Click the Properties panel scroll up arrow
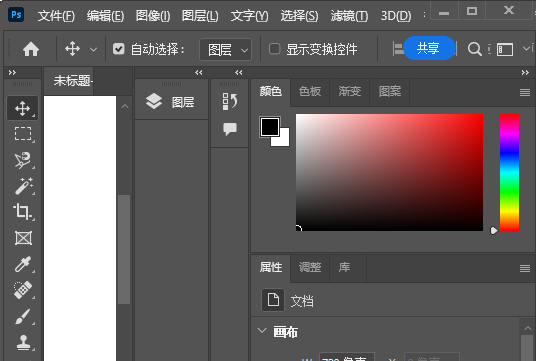The image size is (536, 361). pyautogui.click(x=527, y=328)
